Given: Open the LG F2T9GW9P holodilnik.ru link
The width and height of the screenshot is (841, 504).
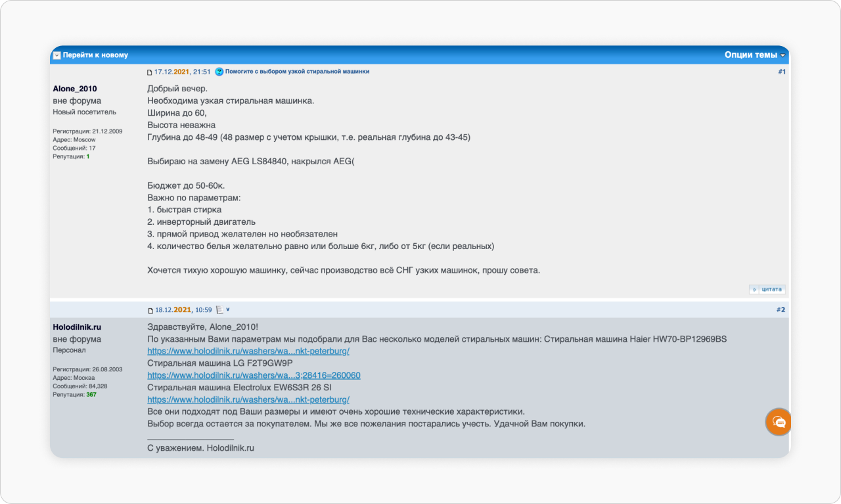Looking at the screenshot, I should (x=254, y=376).
